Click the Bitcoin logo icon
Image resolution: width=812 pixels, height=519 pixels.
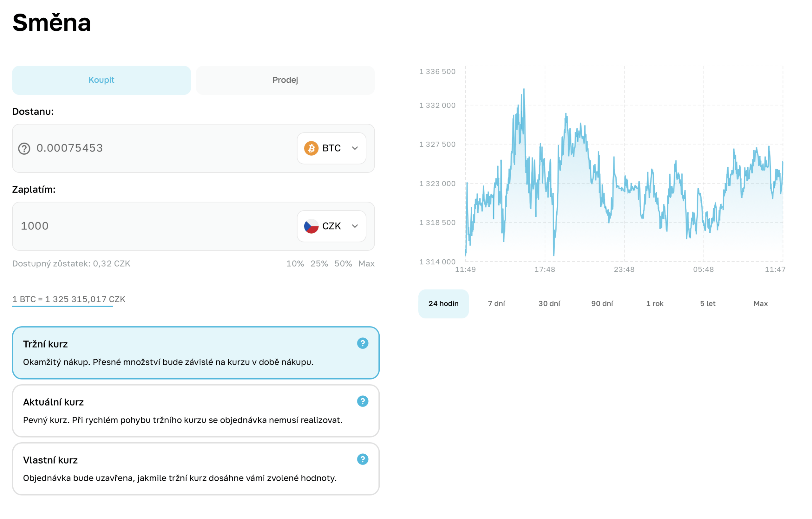click(311, 148)
